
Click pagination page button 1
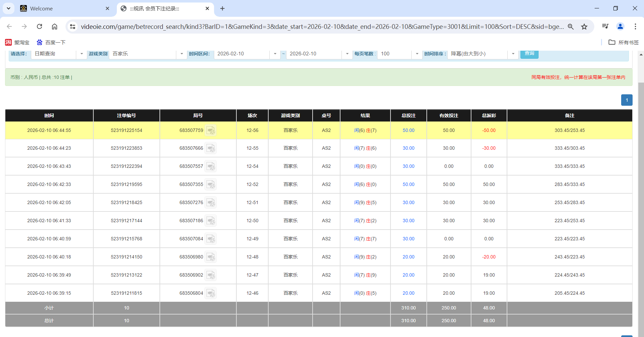click(x=626, y=100)
